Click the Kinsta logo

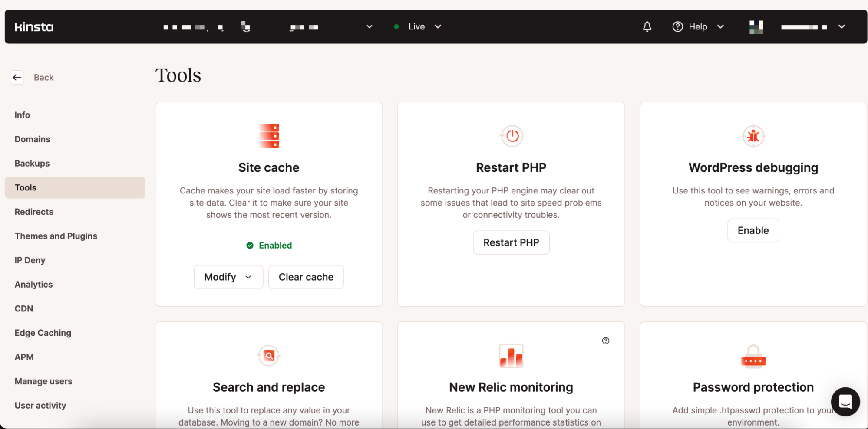click(x=34, y=26)
